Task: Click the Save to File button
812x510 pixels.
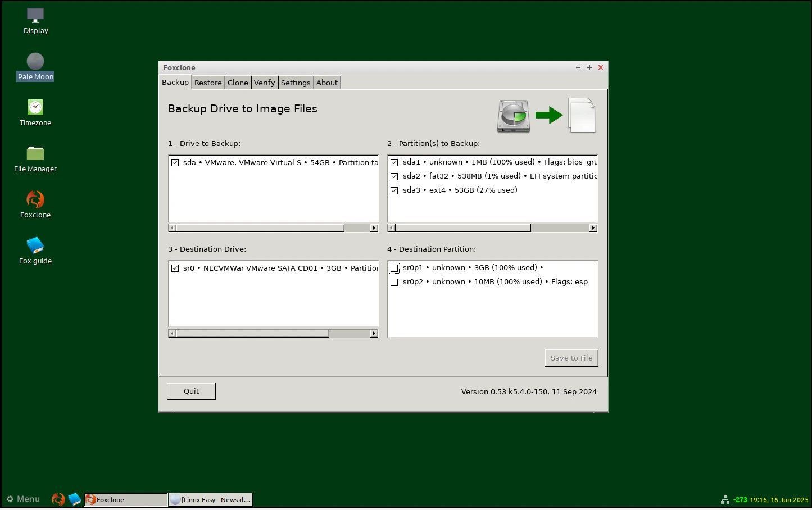Action: pos(571,358)
